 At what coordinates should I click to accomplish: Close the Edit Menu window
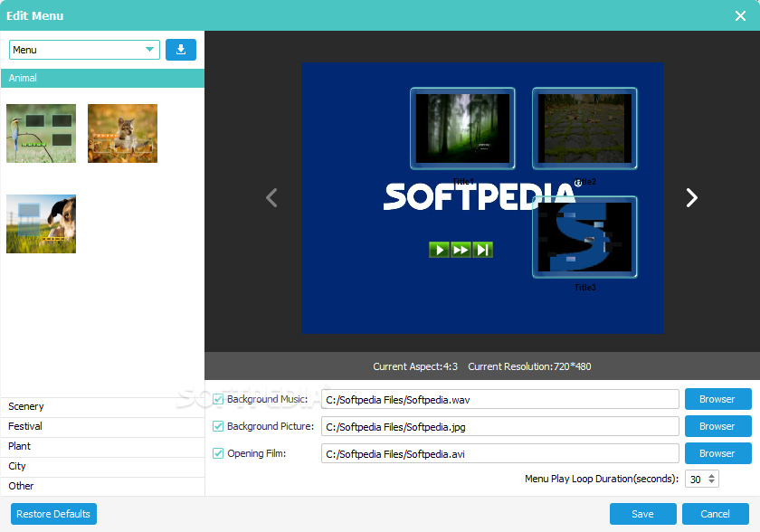(x=740, y=16)
